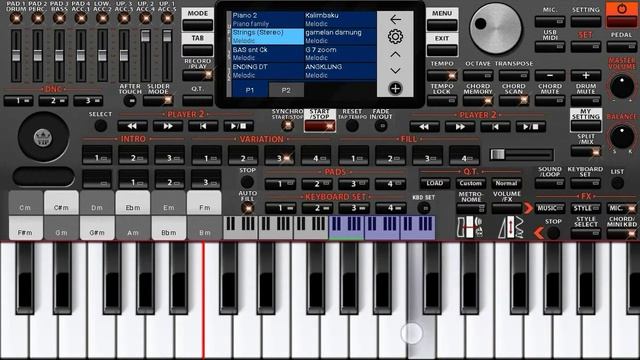Image resolution: width=640 pixels, height=360 pixels.
Task: Toggle DRUM MUTE
Action: pyautogui.click(x=586, y=100)
